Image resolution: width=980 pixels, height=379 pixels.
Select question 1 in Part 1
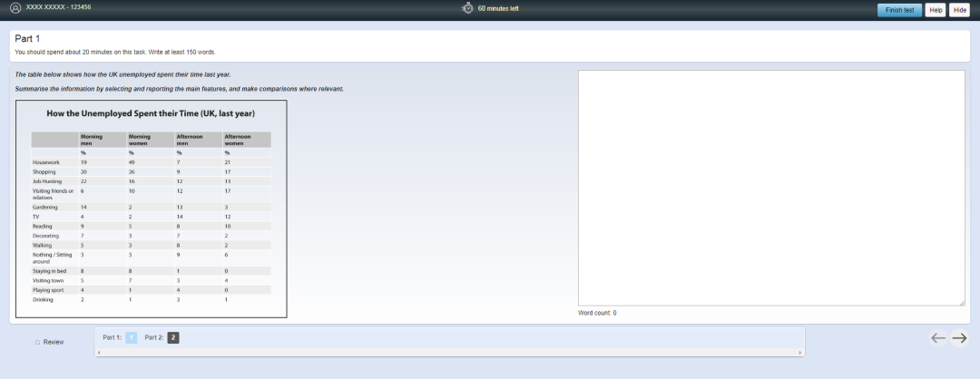(x=131, y=337)
